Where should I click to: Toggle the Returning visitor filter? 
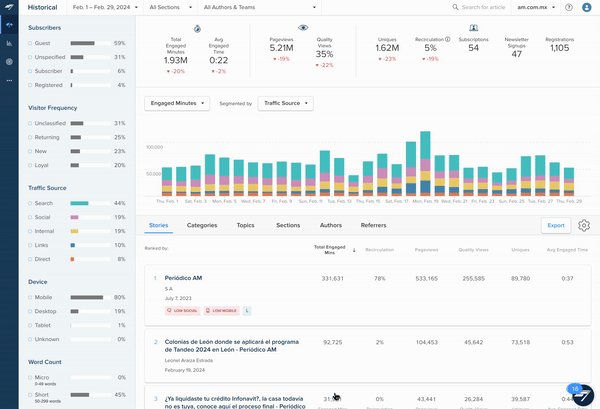click(x=30, y=137)
